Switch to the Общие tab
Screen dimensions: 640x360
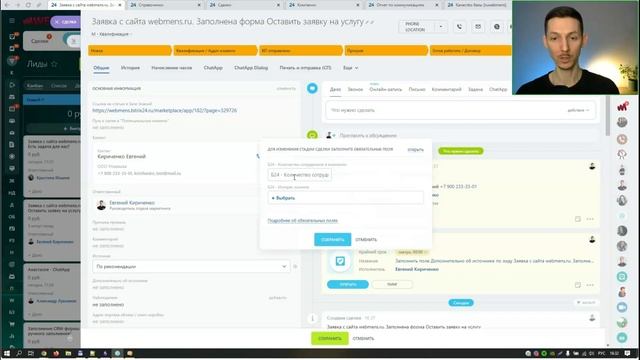tap(101, 68)
